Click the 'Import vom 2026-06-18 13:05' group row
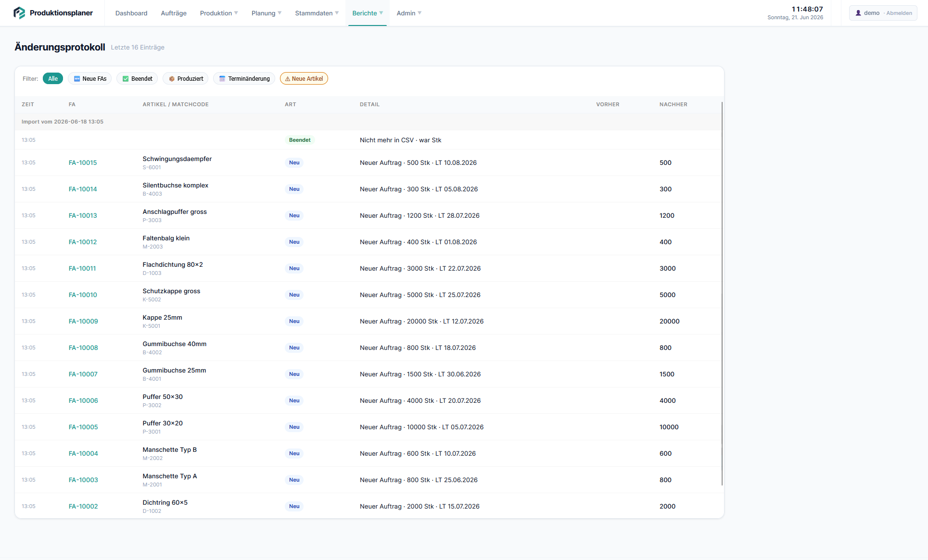 point(369,122)
